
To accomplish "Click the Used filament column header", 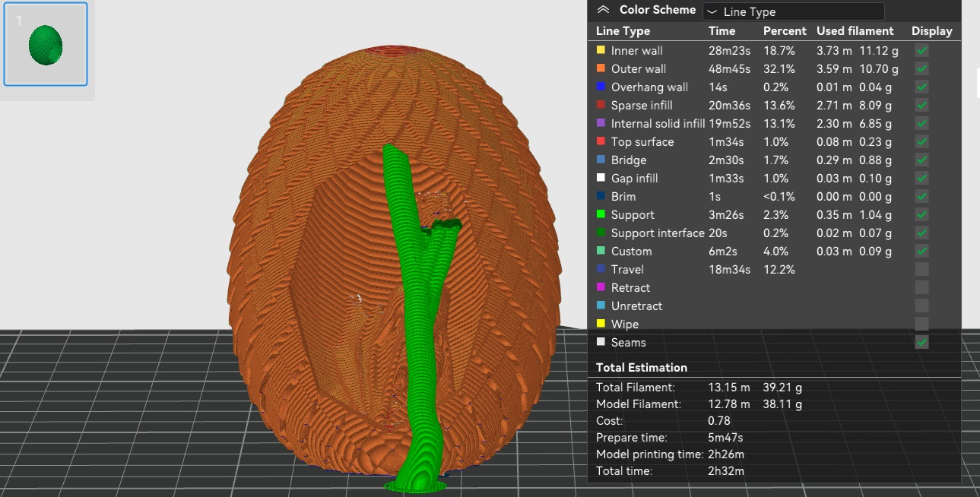I will [x=855, y=31].
